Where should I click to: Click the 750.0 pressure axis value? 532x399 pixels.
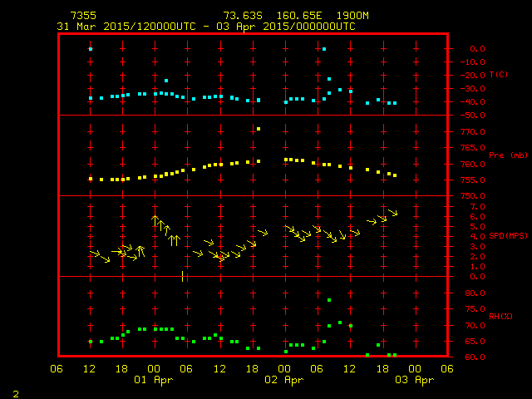pos(472,196)
